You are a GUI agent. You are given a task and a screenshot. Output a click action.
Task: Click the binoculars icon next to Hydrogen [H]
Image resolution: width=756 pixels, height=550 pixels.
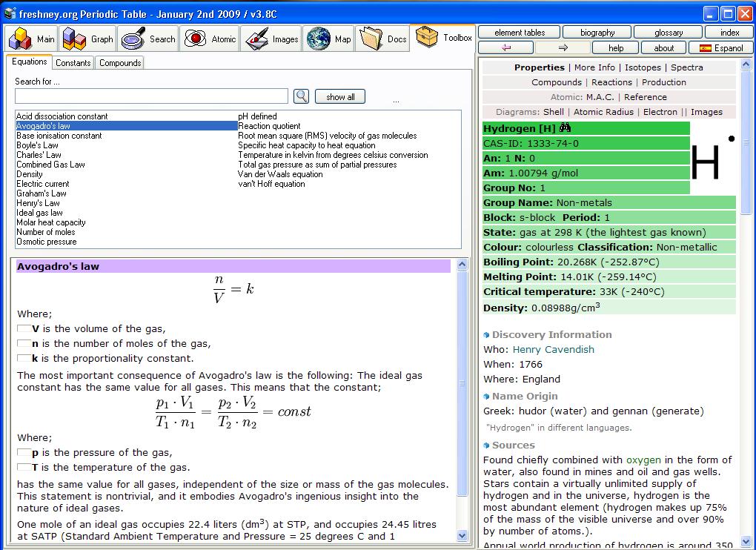point(565,128)
